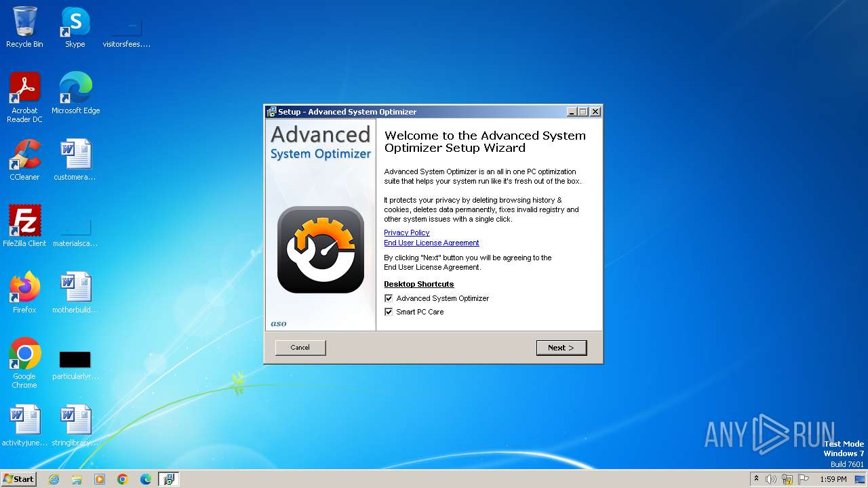The height and width of the screenshot is (488, 868).
Task: Close the Setup window
Action: [595, 112]
